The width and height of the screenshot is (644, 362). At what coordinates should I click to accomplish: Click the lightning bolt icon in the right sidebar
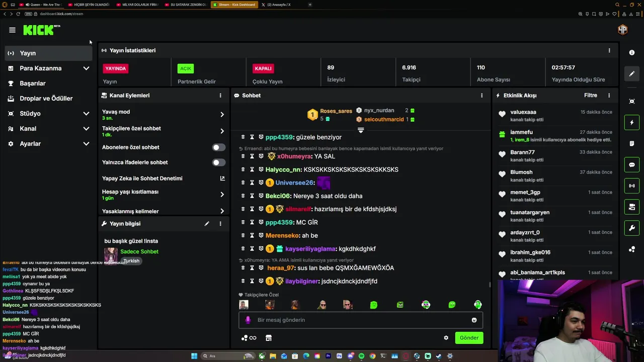[x=632, y=123]
